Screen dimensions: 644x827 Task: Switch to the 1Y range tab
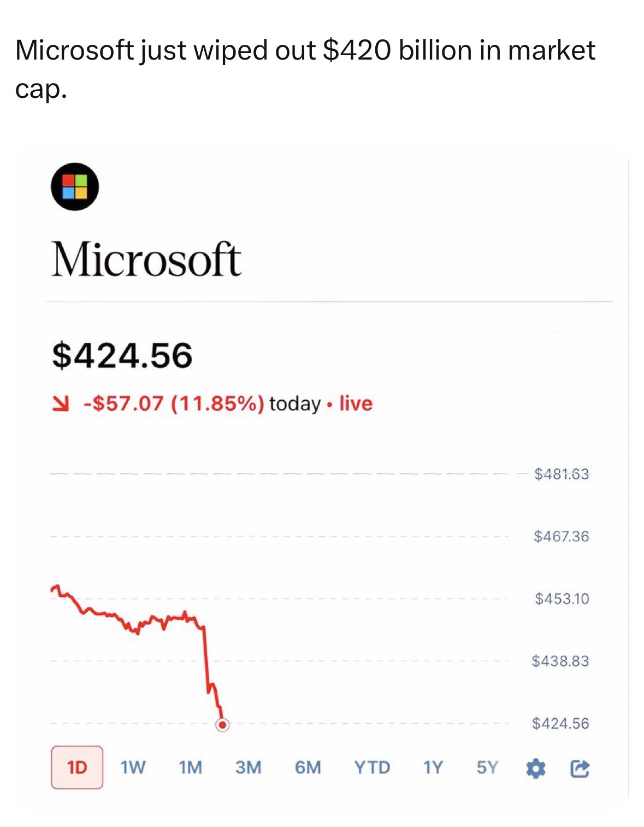pos(433,767)
